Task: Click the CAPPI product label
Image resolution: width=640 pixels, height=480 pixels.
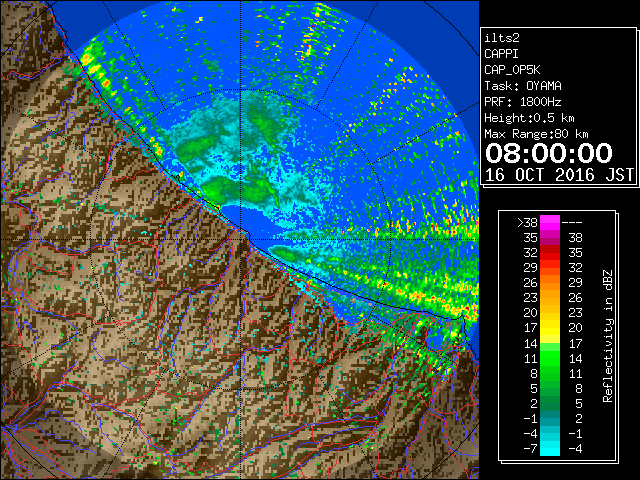Action: [501, 54]
